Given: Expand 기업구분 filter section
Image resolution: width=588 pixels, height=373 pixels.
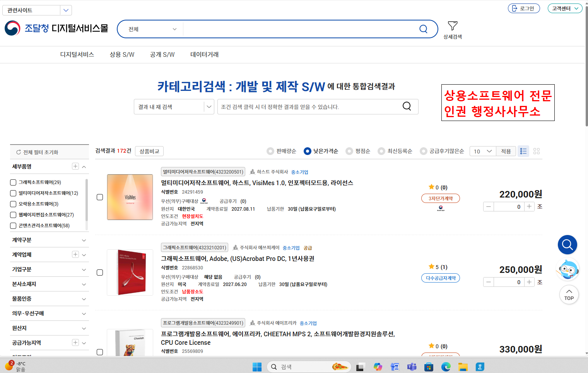Looking at the screenshot, I should [x=50, y=269].
